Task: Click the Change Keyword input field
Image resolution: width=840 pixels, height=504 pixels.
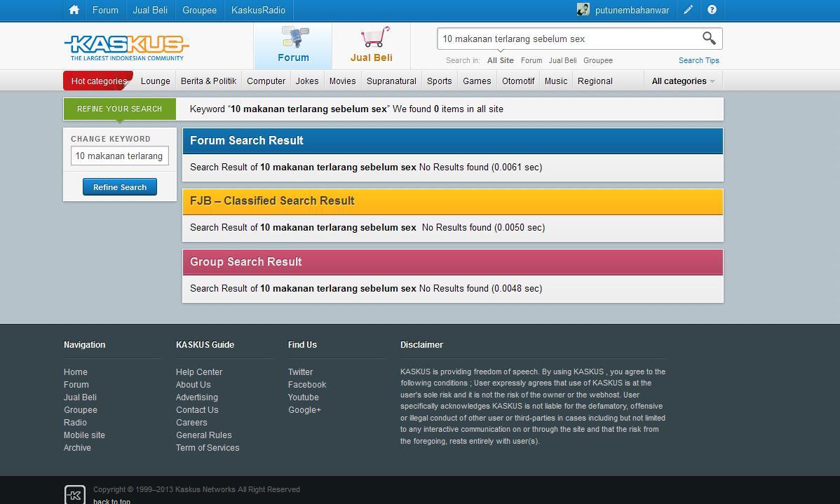Action: tap(119, 156)
